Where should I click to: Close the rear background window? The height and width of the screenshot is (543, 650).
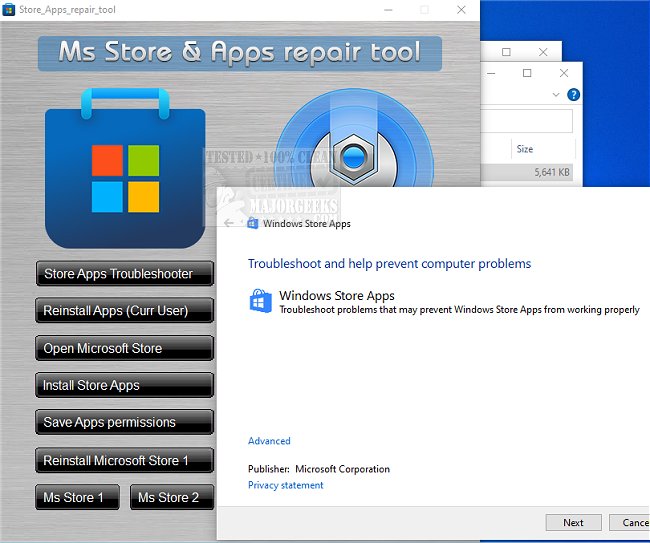(x=543, y=52)
